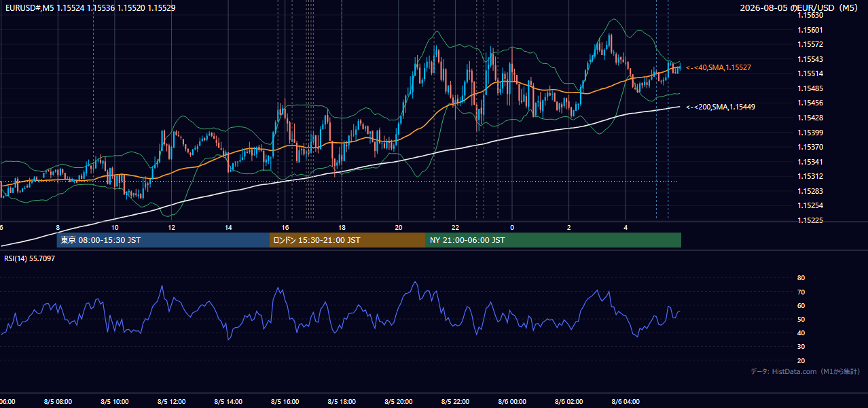Viewport: 868px width, 408px height.
Task: Click bottom time axis label 8/5 08:00
Action: point(58,402)
